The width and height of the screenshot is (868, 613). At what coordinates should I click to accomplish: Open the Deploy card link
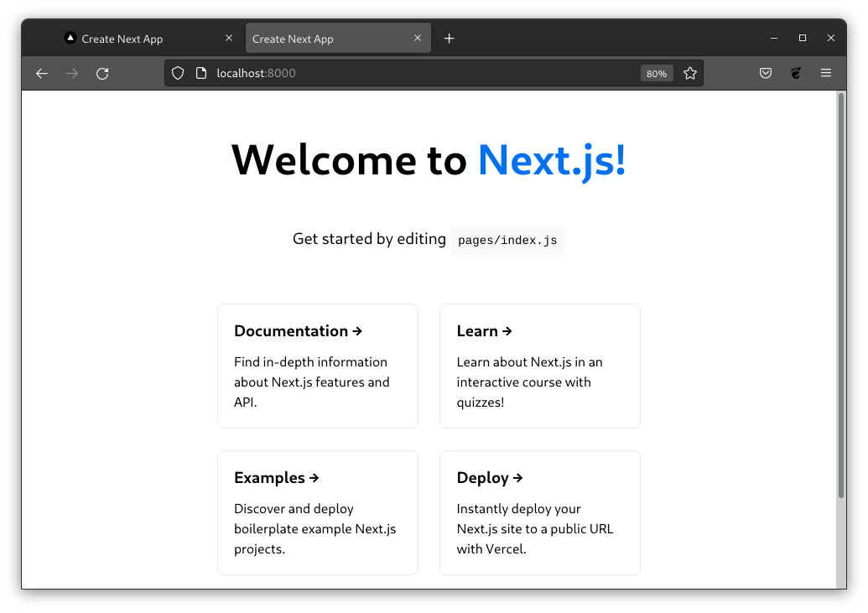click(539, 512)
